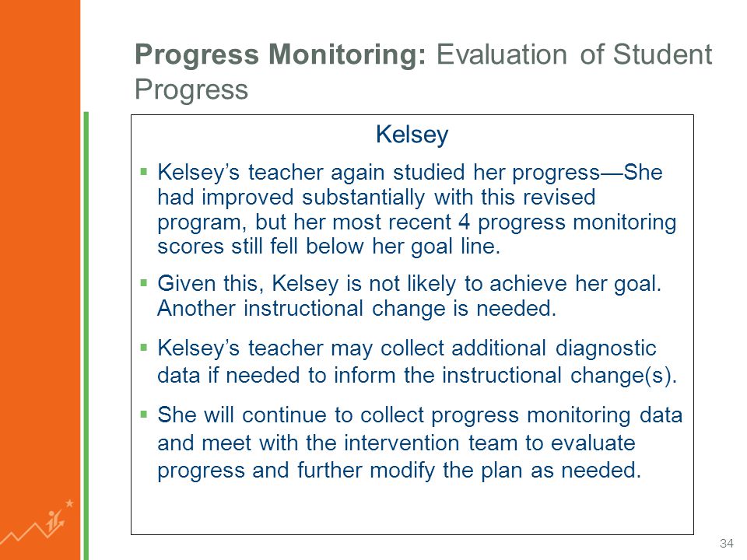Screen dimensions: 747x560
Task: Click slide number 34
Action: (727, 543)
